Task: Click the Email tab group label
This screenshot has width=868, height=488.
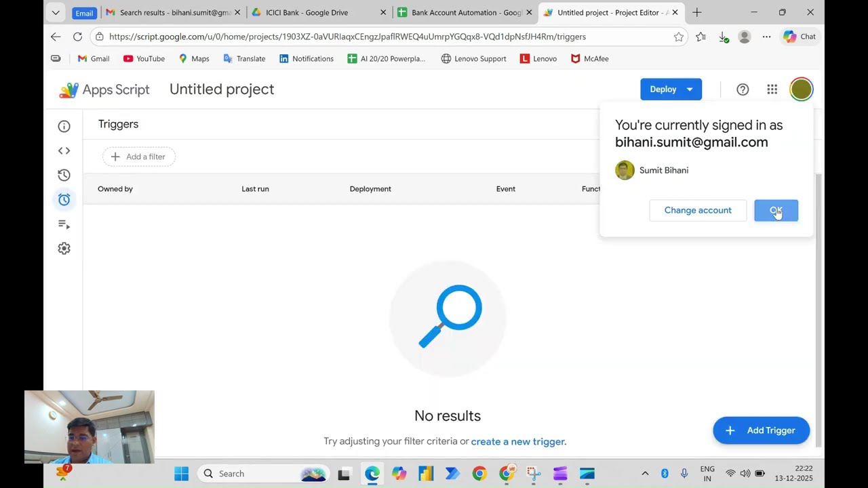Action: 84,13
